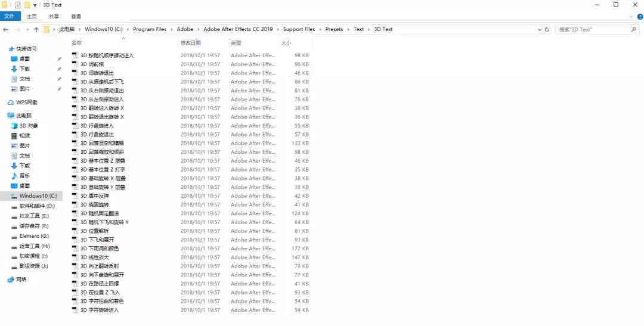Click Properties icon in title bar toolbar
This screenshot has height=326, width=644.
18,5
